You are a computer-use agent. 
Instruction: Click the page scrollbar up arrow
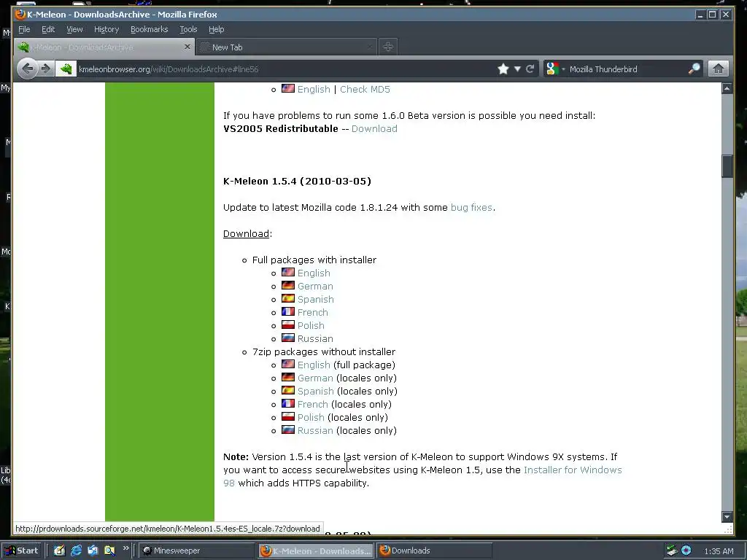[x=727, y=88]
